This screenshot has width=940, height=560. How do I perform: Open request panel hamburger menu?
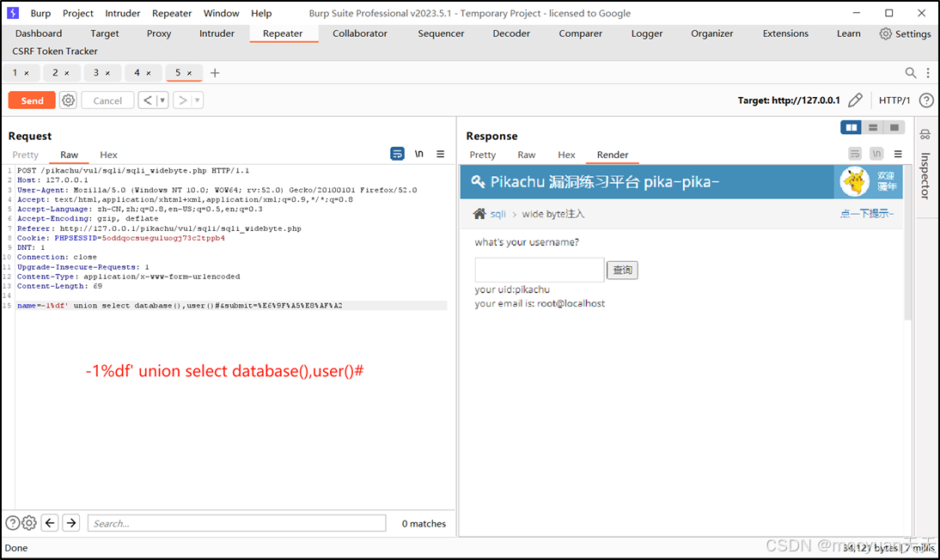(440, 154)
